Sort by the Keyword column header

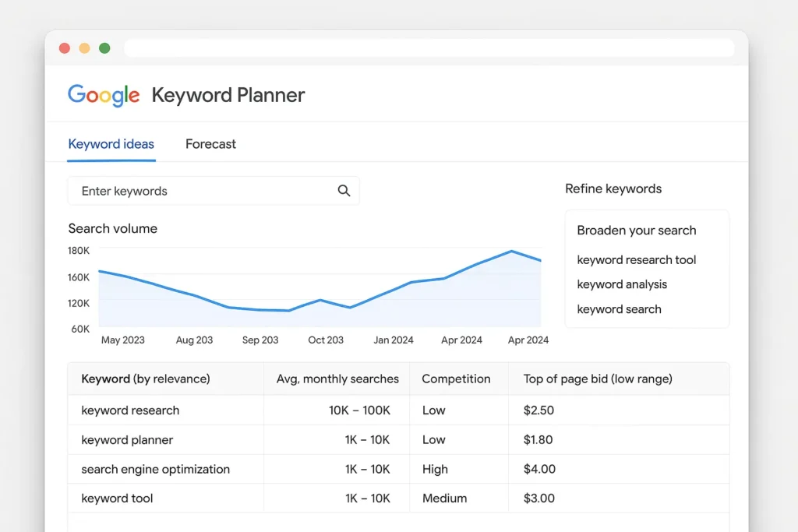[x=146, y=379]
